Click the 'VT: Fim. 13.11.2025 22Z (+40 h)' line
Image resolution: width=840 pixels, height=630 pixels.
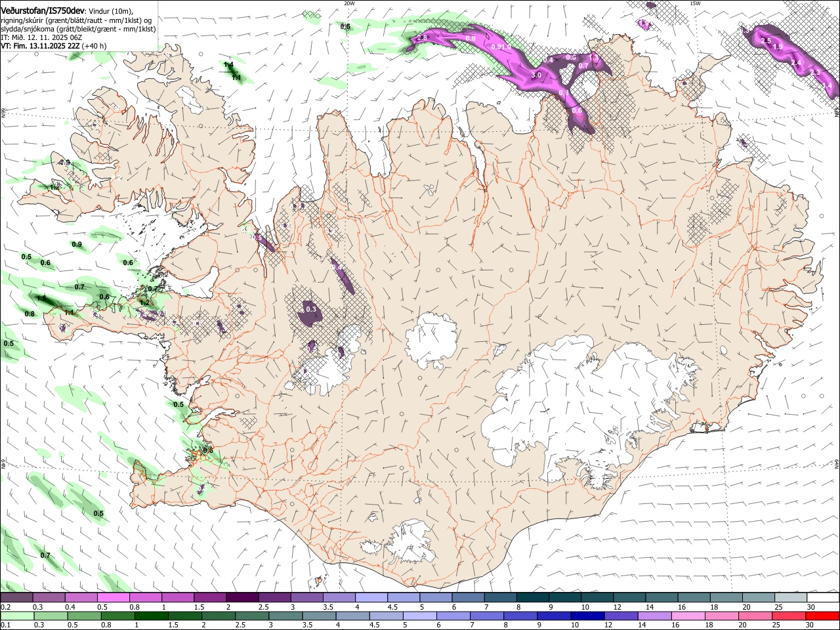pos(53,47)
